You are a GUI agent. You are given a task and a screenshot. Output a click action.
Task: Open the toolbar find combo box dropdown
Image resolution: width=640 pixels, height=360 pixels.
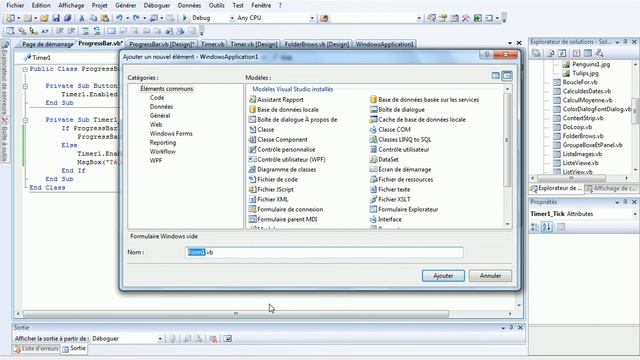pos(418,18)
